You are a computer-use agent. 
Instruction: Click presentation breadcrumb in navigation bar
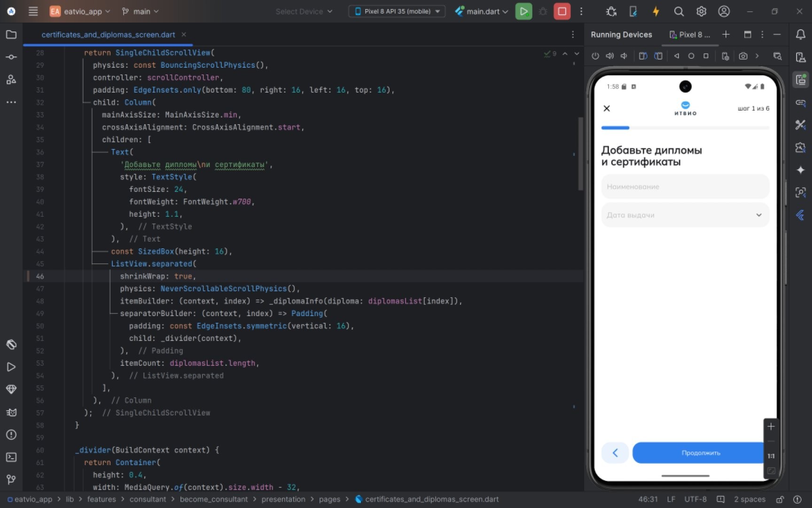pos(283,499)
